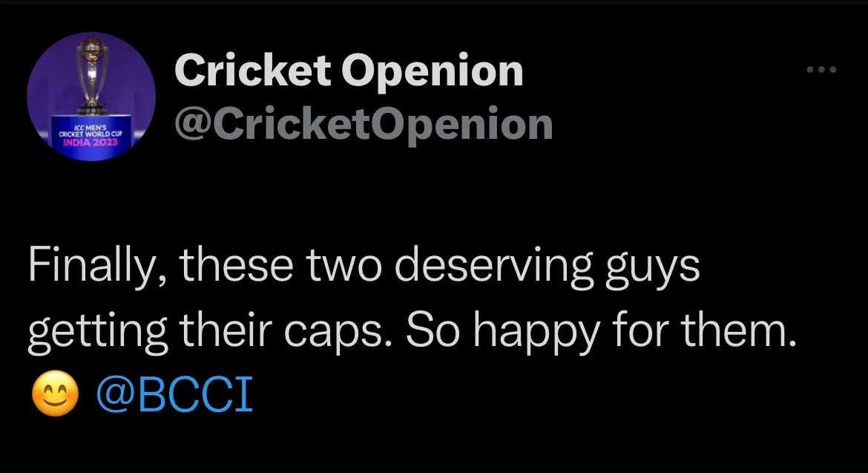Click the smiling face emoji

pos(55,397)
